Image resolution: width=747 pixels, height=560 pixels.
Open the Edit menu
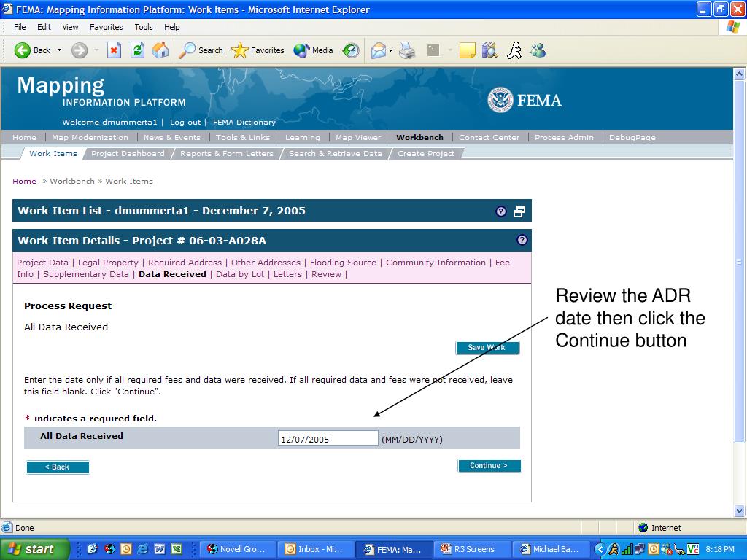point(44,27)
